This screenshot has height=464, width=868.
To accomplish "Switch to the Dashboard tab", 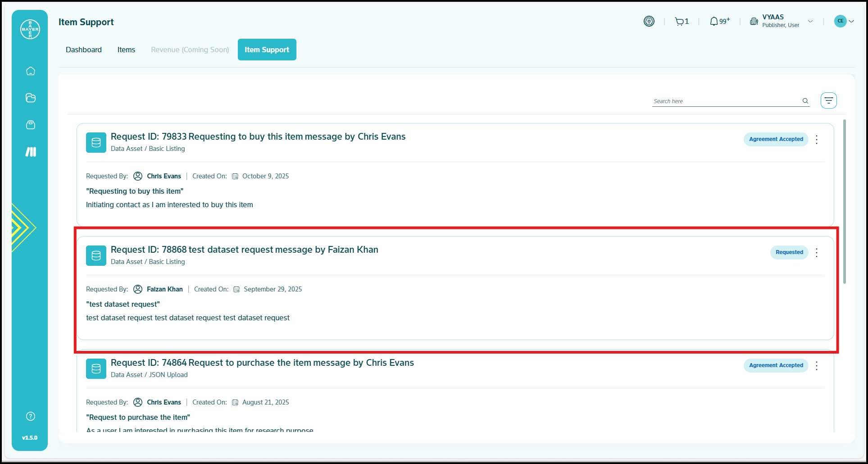I will (x=84, y=50).
